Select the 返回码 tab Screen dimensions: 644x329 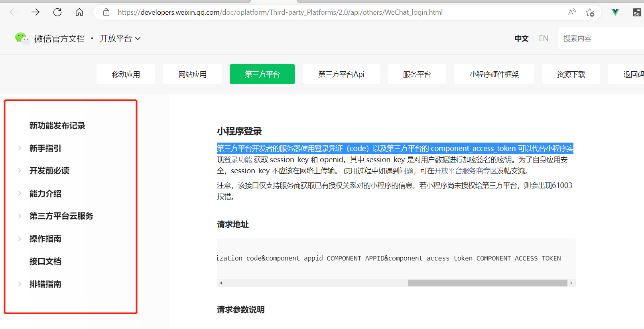click(x=626, y=74)
